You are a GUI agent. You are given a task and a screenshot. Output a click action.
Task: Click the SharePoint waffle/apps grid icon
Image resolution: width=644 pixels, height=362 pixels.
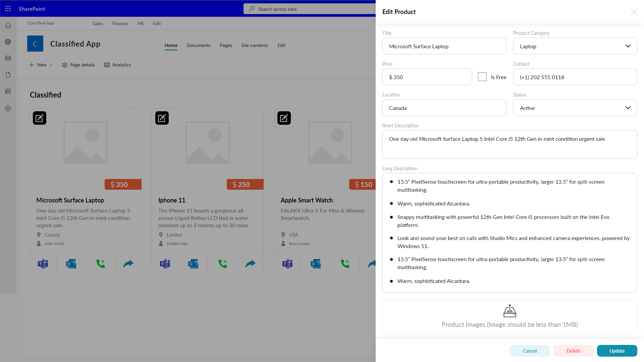[x=8, y=8]
